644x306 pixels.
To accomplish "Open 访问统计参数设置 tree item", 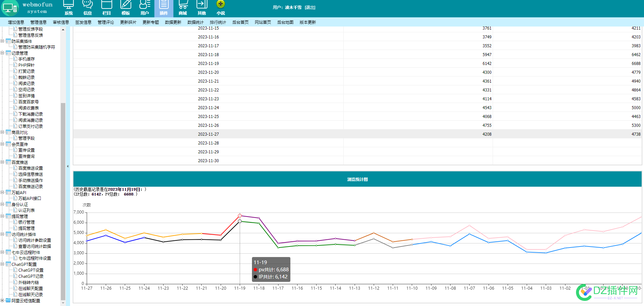I will pos(35,240).
